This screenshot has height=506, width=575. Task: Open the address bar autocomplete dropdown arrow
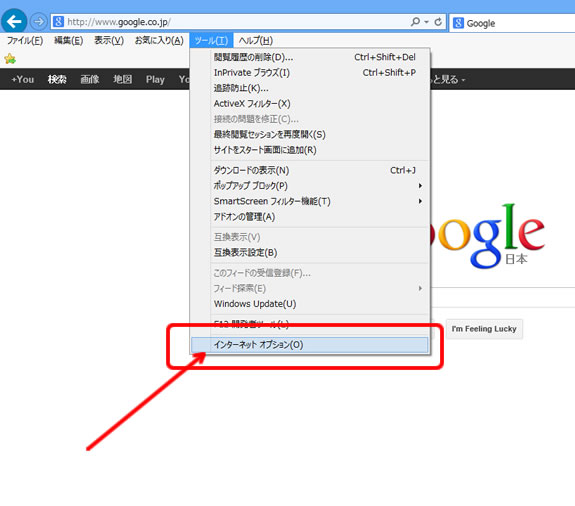coord(426,22)
